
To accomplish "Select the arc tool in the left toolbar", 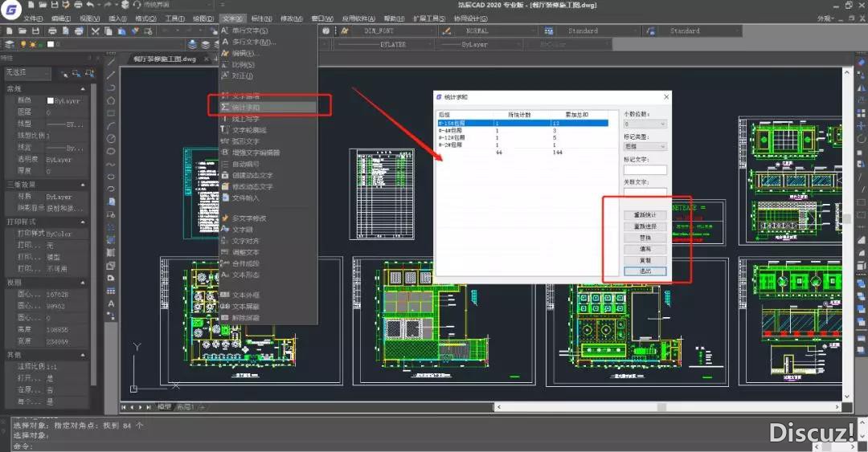I will click(x=111, y=126).
